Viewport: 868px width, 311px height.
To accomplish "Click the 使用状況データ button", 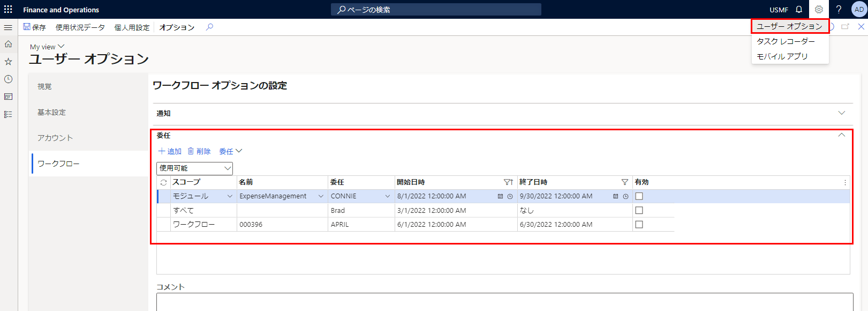I will 80,27.
